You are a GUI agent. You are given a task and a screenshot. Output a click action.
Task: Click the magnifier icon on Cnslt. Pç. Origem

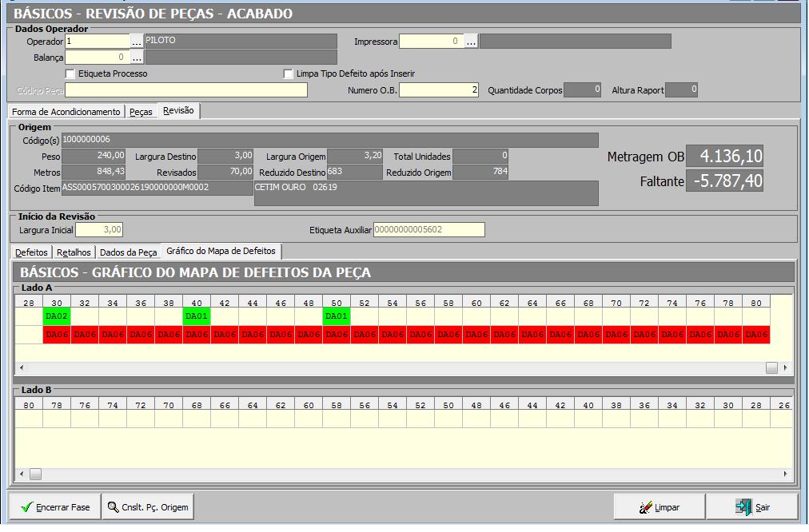click(x=113, y=507)
